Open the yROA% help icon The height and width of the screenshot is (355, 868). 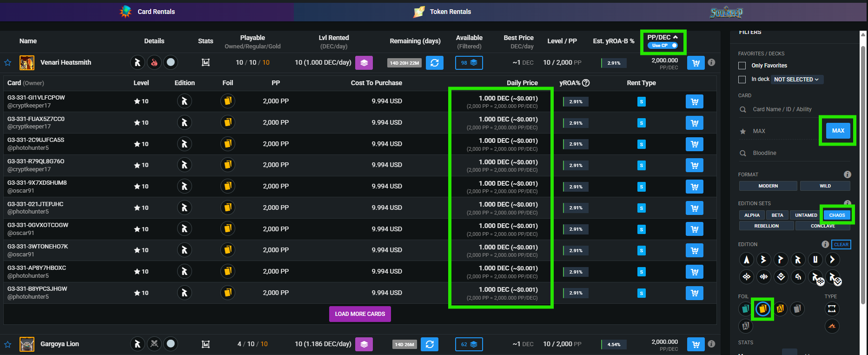(x=586, y=83)
